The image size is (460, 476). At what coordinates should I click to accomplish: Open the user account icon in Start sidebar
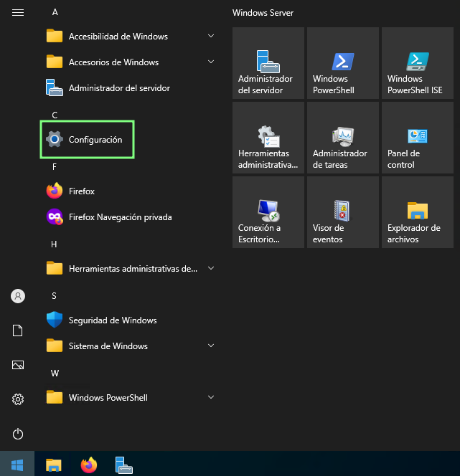pyautogui.click(x=18, y=296)
